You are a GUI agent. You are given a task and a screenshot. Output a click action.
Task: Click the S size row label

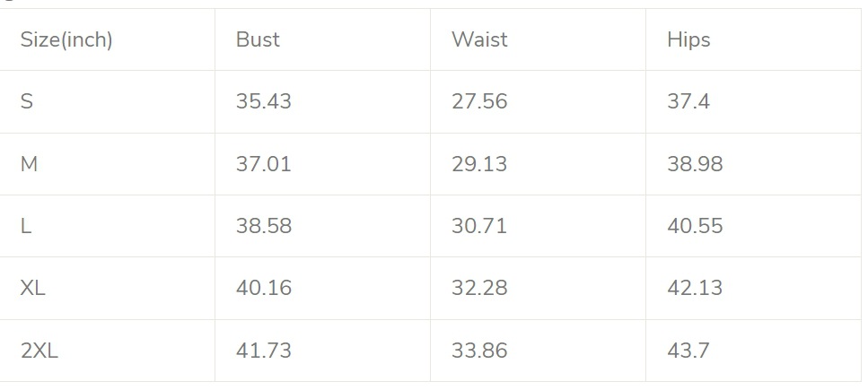click(x=27, y=101)
